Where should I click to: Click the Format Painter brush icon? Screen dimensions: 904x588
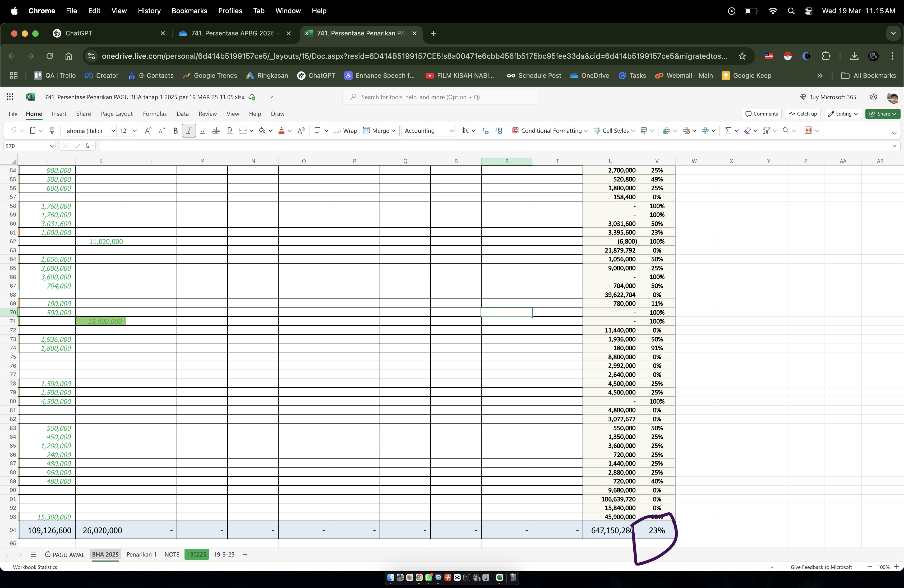click(x=52, y=131)
